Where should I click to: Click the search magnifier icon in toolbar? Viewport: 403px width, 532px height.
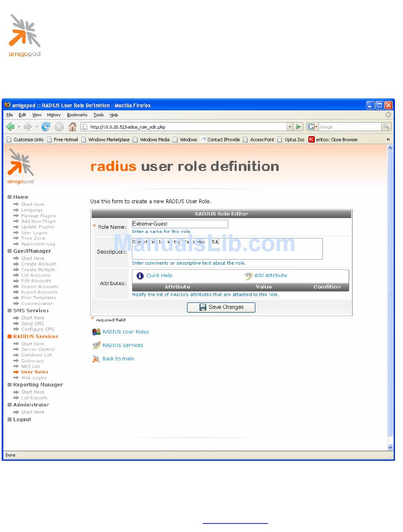(x=386, y=126)
